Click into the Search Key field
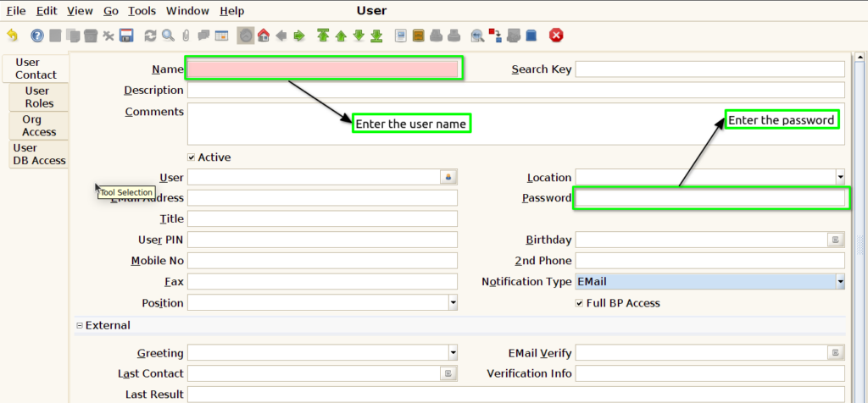Image resolution: width=868 pixels, height=403 pixels. 710,69
